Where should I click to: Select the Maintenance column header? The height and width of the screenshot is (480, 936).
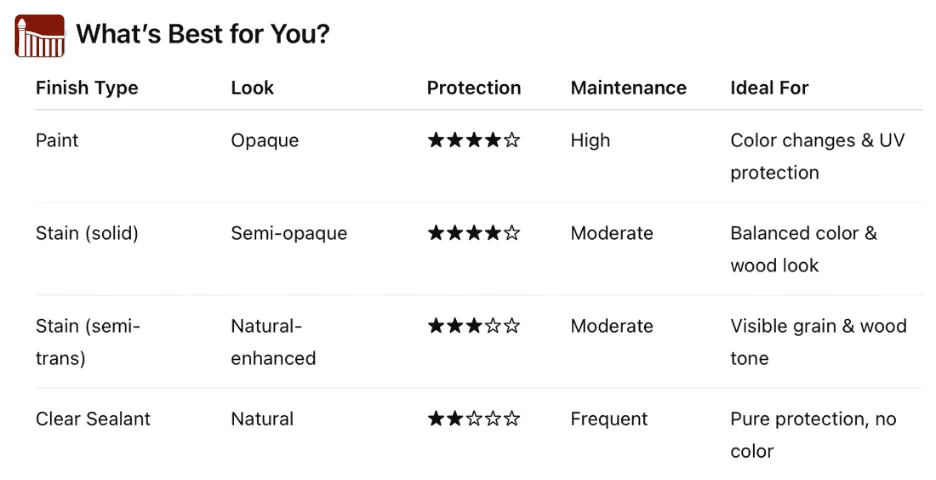click(x=628, y=88)
